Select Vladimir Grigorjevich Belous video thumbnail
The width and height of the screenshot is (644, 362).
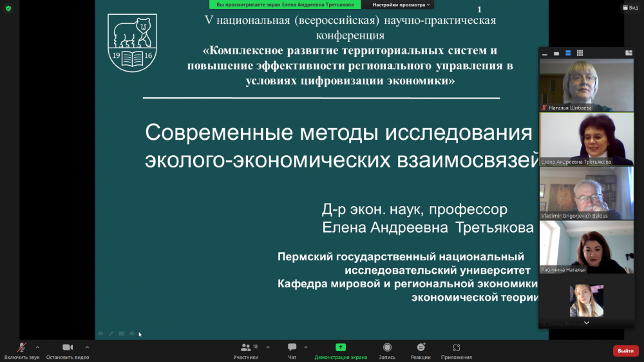click(x=577, y=193)
